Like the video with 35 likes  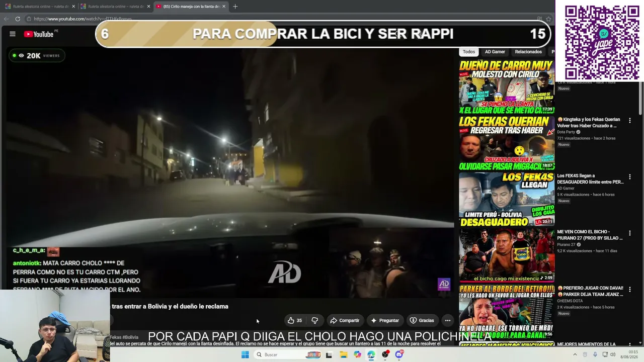tap(295, 320)
